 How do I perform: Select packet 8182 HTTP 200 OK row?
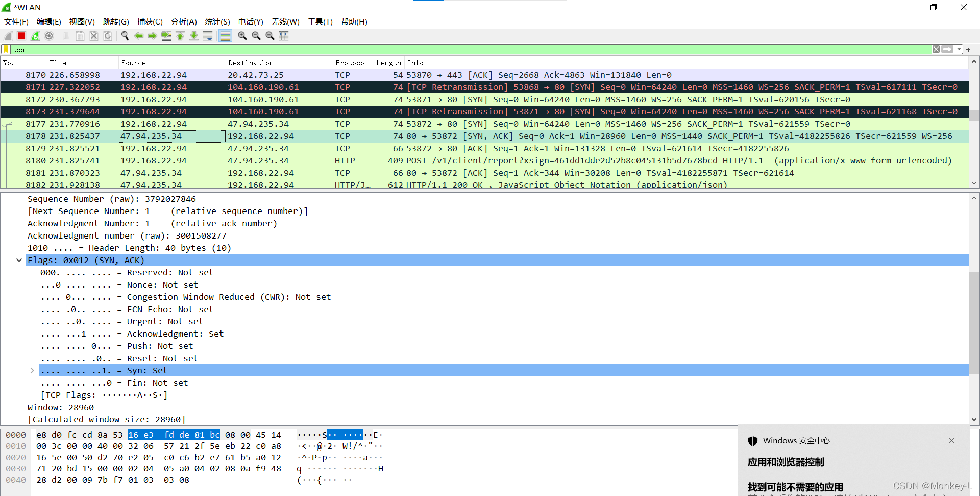(484, 184)
